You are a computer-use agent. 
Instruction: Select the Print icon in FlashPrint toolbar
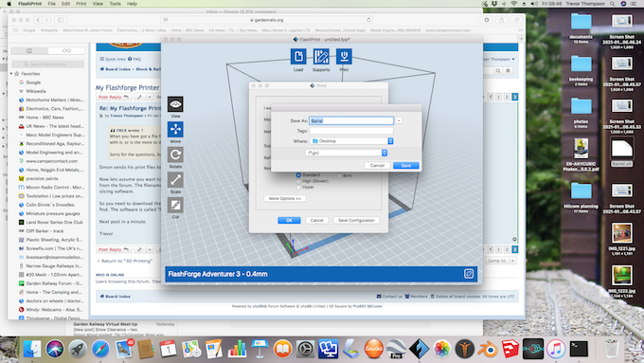pyautogui.click(x=344, y=57)
